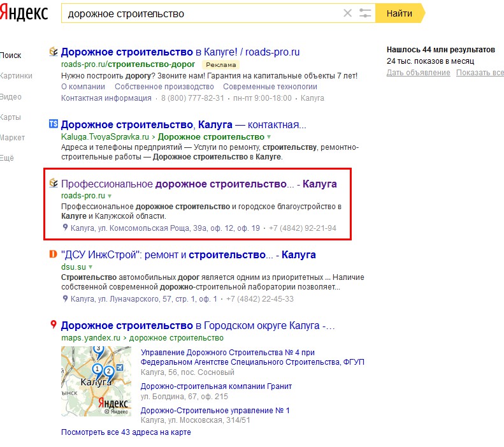Open advanced search settings sliders icon
The image size is (504, 447).
coord(365,13)
